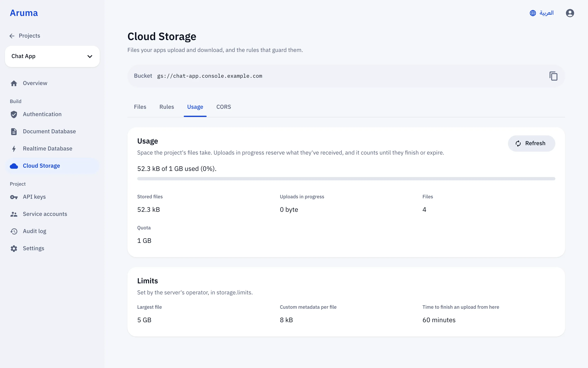Open Document Database section
The width and height of the screenshot is (588, 368).
point(52,131)
